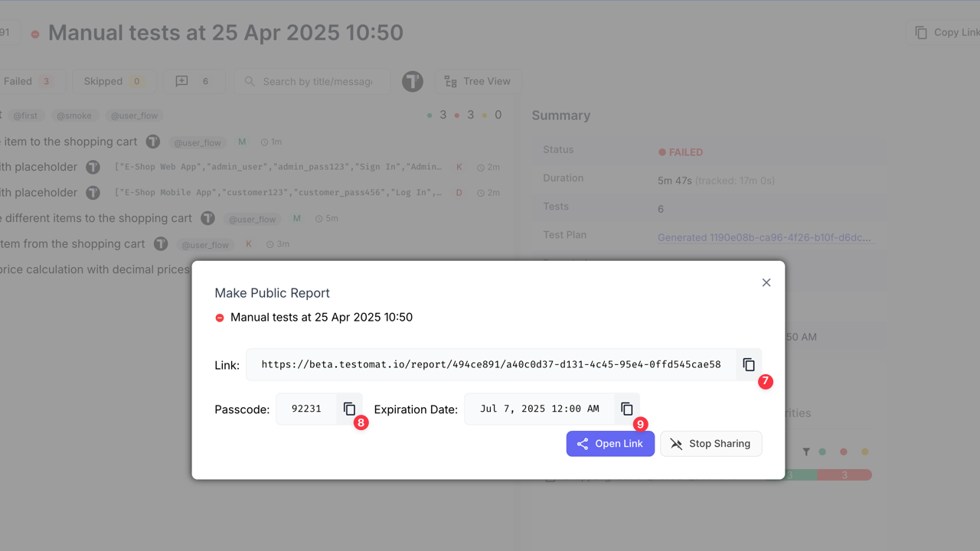This screenshot has width=980, height=551.
Task: Expand the @user_flow tag filter
Action: [x=134, y=116]
